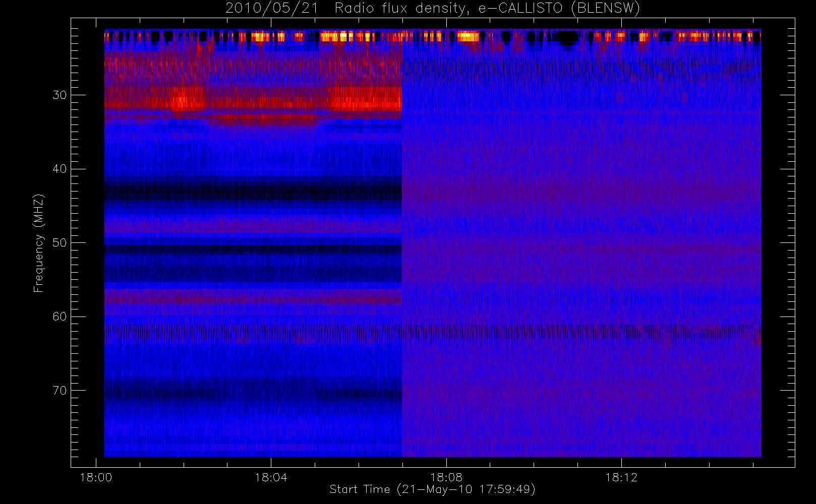Click the 'Frequency (MHZ)' y-axis label
Screen dimensions: 816x504
point(38,243)
